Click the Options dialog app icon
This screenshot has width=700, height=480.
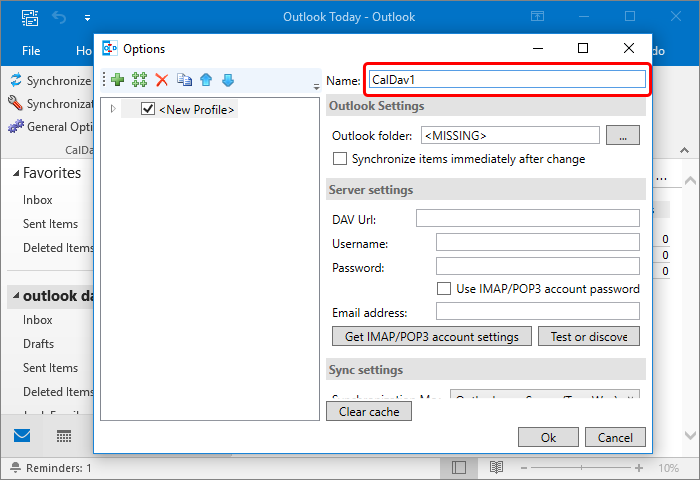tap(110, 48)
